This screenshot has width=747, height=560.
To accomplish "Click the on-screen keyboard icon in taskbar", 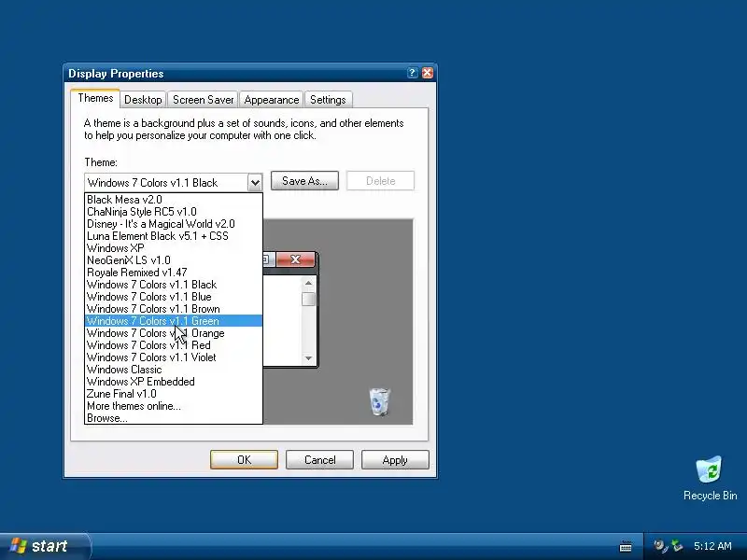I will (x=626, y=546).
